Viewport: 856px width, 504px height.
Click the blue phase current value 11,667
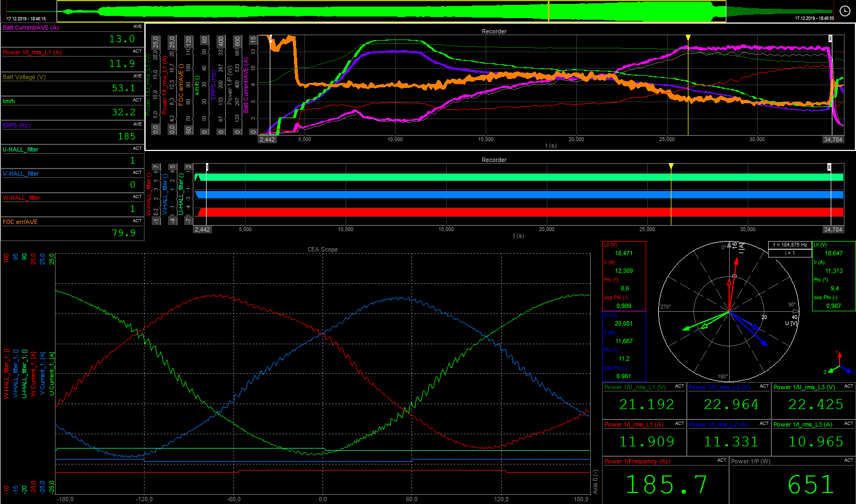(x=624, y=341)
